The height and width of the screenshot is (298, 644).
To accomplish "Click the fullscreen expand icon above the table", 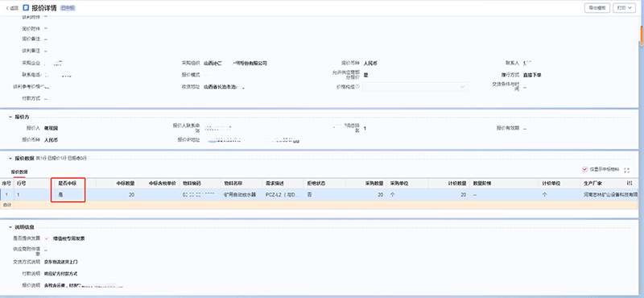I will (x=627, y=170).
